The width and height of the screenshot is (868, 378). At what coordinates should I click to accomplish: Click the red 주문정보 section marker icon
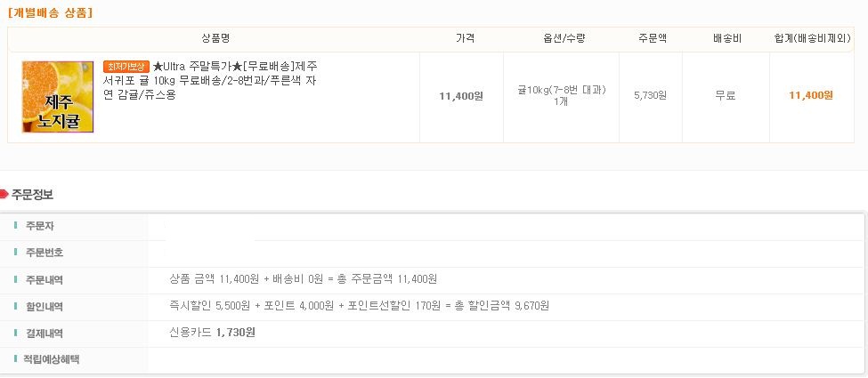4,194
